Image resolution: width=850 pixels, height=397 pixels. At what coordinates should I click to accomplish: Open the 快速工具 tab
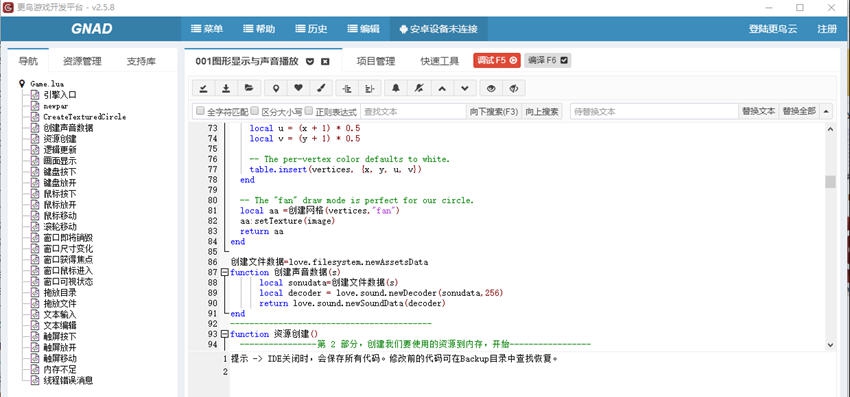(x=440, y=61)
